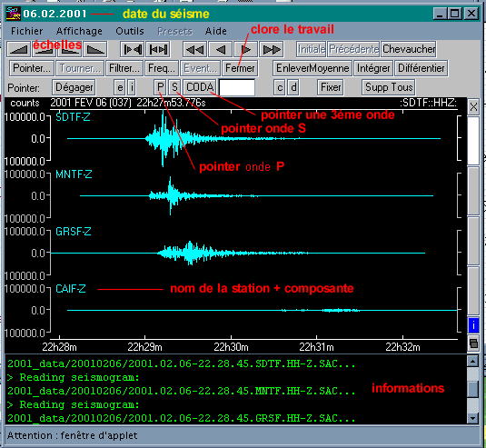
Task: Click the expand time axis icon
Action: [x=158, y=49]
